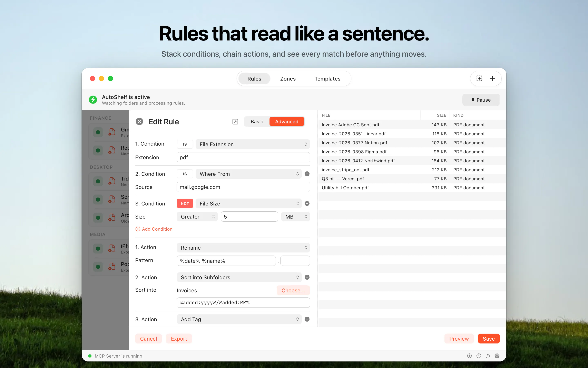Open the rule in a separate window via the arrow icon
The width and height of the screenshot is (588, 368).
(x=235, y=121)
